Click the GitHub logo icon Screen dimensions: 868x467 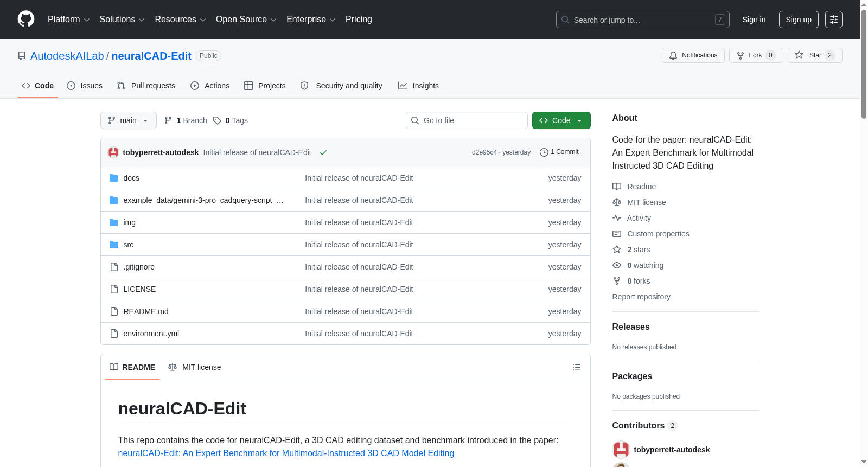point(26,20)
